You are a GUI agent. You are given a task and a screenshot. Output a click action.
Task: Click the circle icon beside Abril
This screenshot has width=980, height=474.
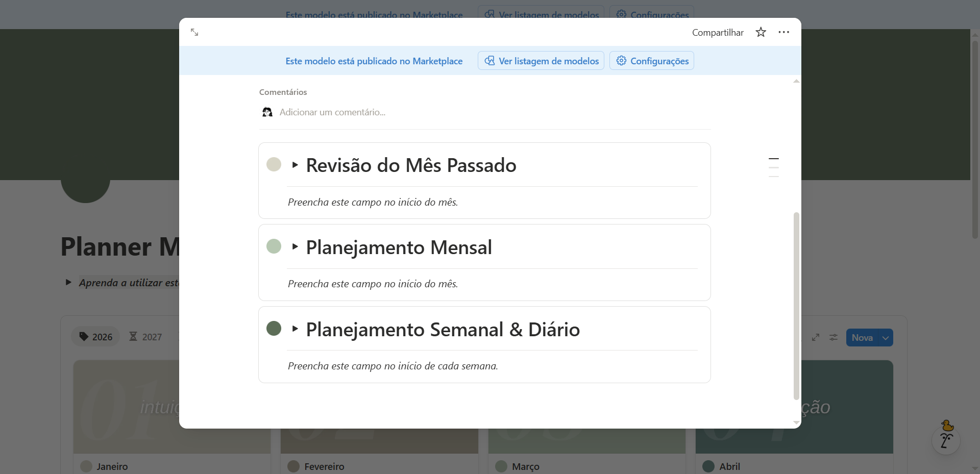708,466
